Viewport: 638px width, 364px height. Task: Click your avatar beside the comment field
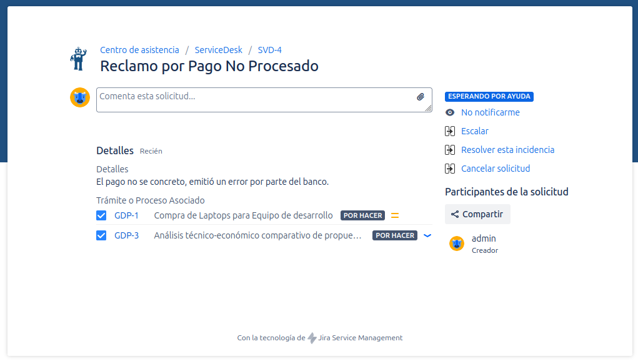(x=79, y=97)
